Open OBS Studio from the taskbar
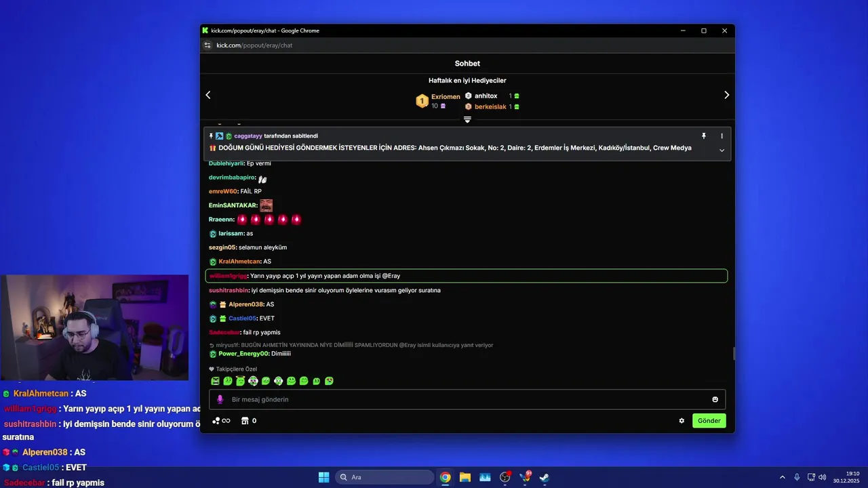The width and height of the screenshot is (868, 488). 505,477
